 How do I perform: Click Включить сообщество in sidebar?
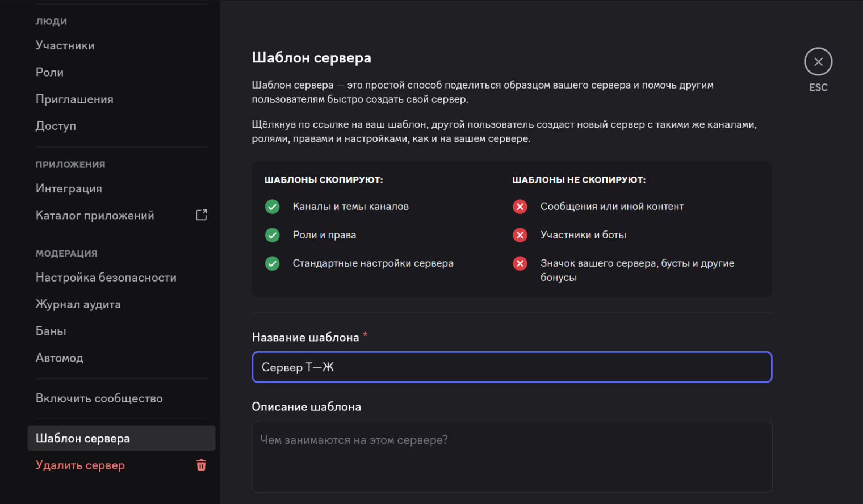[x=99, y=398]
